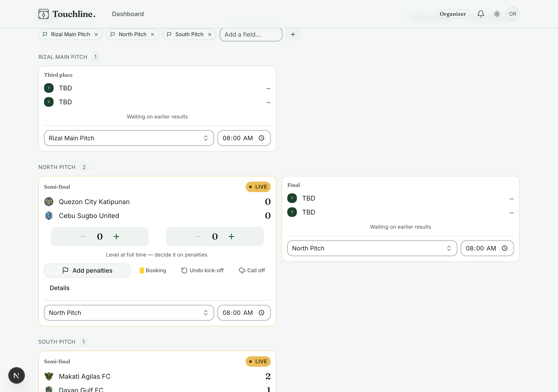Open the Third place time picker clock

[261, 138]
